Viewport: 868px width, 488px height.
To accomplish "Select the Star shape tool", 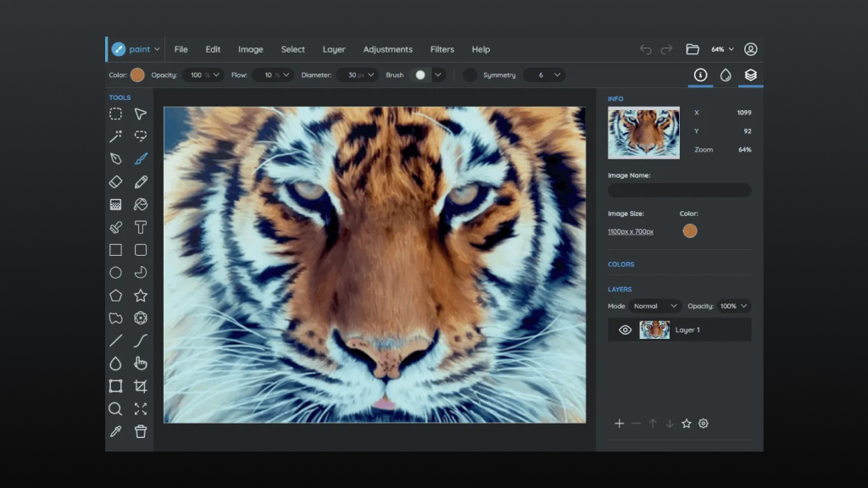I will coord(141,295).
